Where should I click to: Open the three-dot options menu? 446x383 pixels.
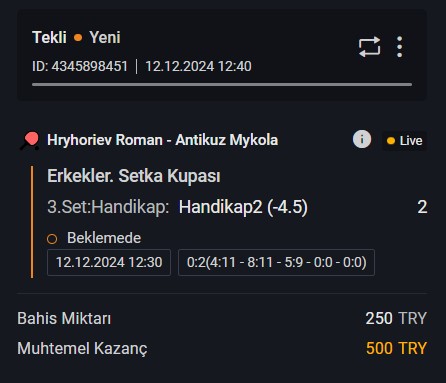coord(400,47)
